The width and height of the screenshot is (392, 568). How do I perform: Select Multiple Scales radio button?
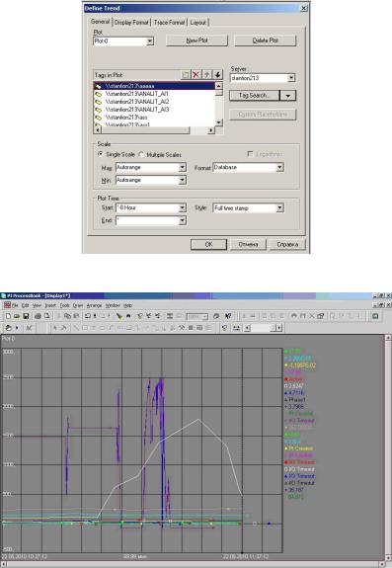tap(141, 154)
